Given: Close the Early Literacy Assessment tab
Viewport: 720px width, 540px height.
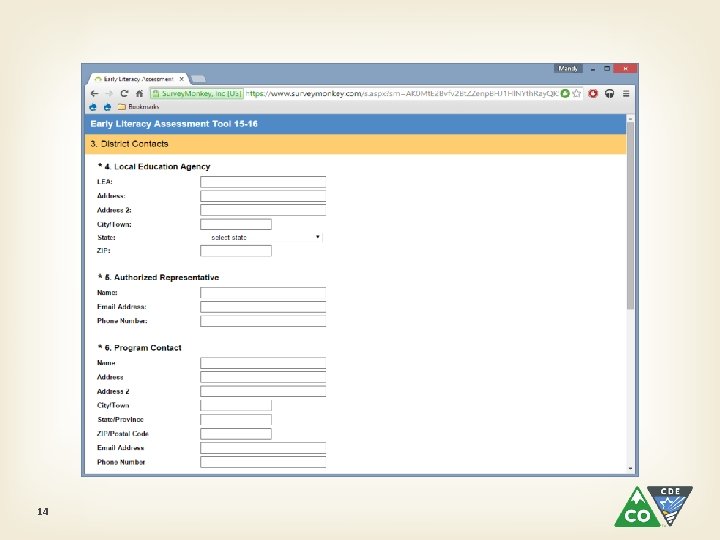Looking at the screenshot, I should 181,79.
